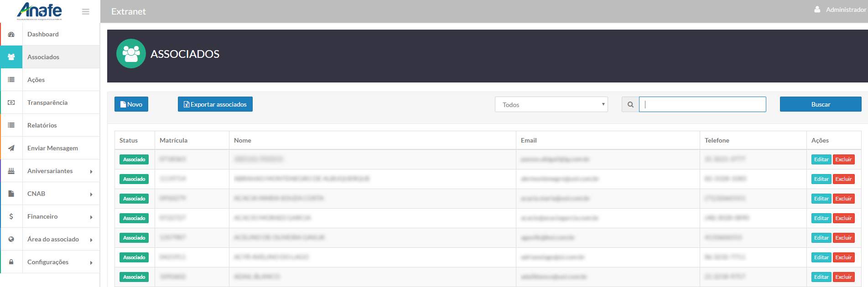Click the Extranet title text
The height and width of the screenshot is (287, 868).
pyautogui.click(x=129, y=11)
